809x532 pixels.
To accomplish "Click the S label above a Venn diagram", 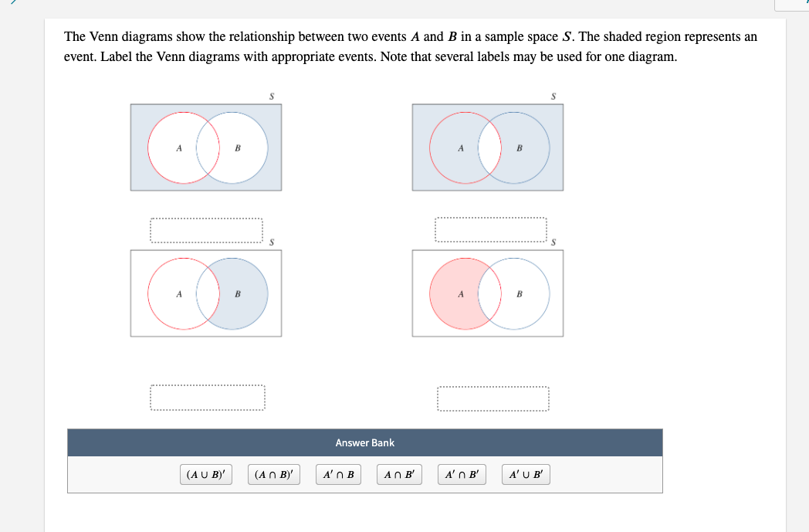I will tap(270, 96).
